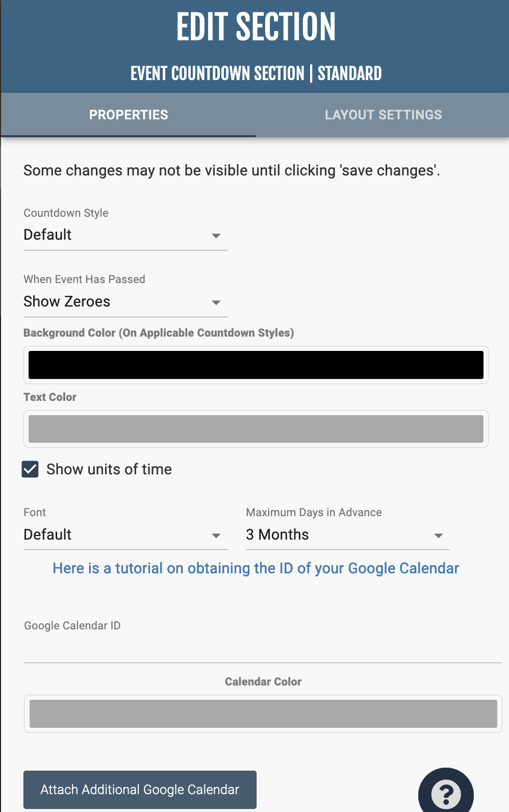Open the Font 'Default' dropdown

[x=117, y=535]
